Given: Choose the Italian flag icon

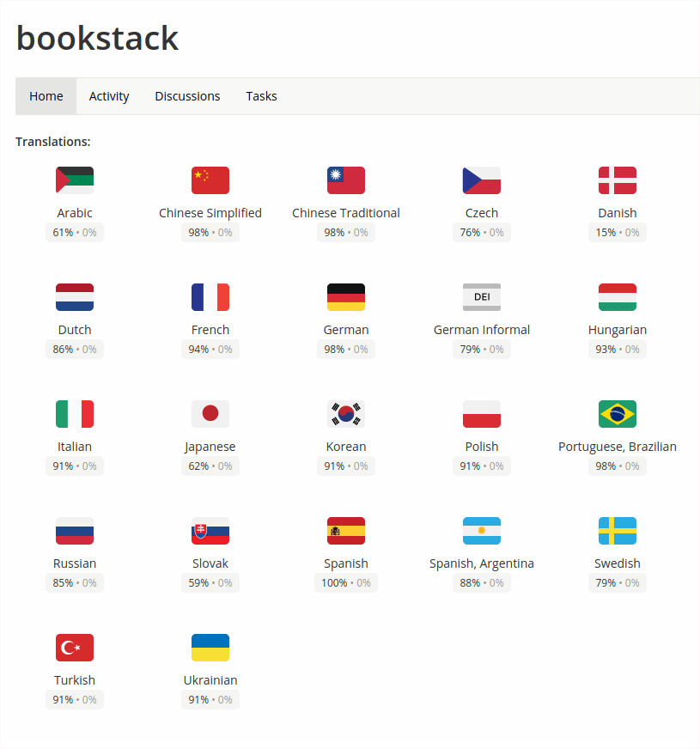Looking at the screenshot, I should click(75, 414).
